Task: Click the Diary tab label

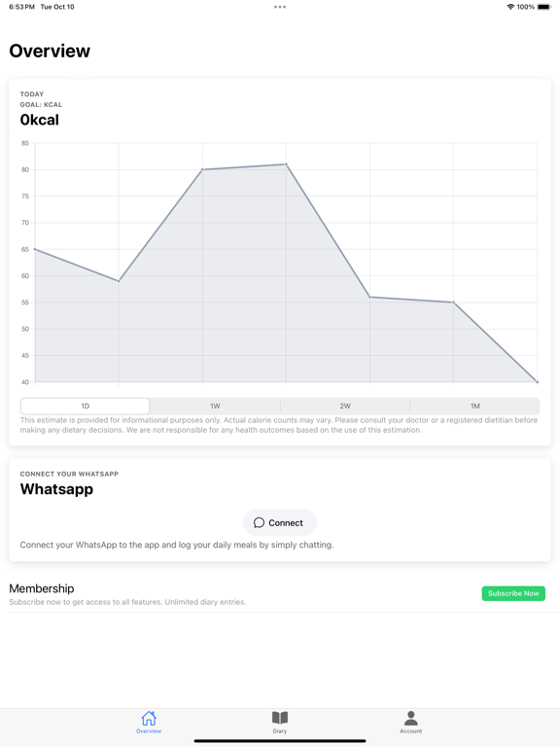Action: (280, 731)
